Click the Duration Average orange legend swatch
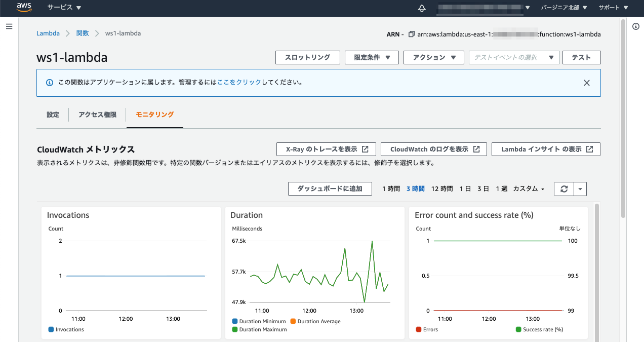Screen dimensions: 644x342 point(293,321)
